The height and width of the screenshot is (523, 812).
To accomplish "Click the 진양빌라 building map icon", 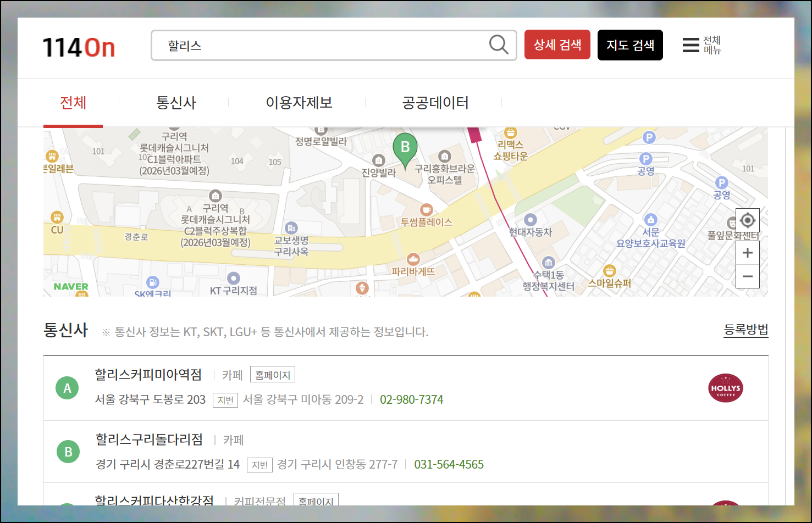I will 378,160.
